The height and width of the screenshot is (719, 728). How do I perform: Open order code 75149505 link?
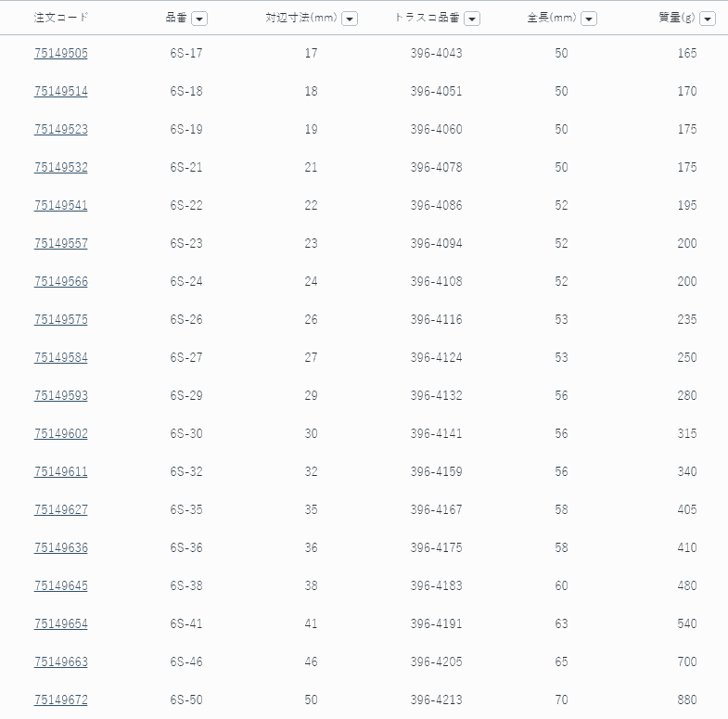click(x=61, y=53)
